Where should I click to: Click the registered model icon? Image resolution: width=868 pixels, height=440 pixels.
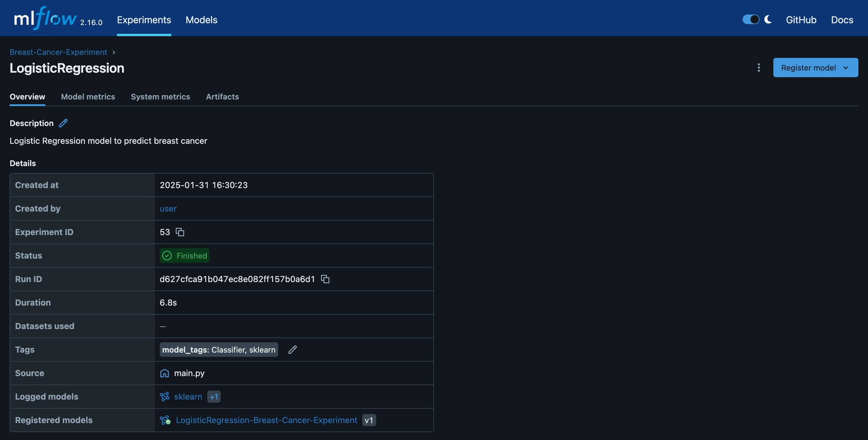coord(165,420)
